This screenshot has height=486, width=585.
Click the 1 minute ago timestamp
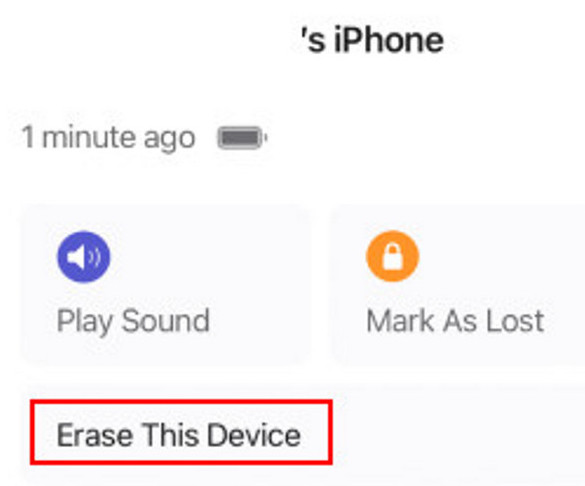coord(108,138)
